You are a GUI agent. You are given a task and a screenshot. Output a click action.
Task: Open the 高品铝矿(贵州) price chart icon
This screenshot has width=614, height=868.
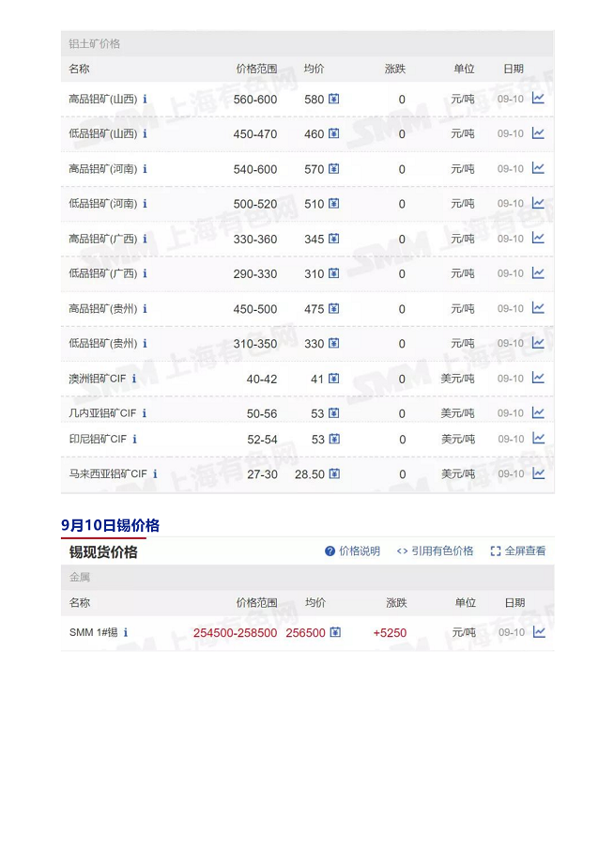[x=538, y=308]
